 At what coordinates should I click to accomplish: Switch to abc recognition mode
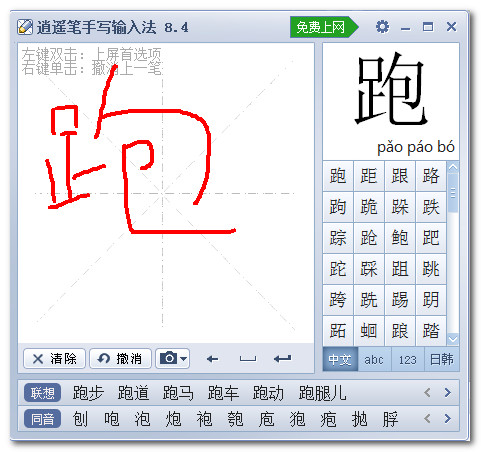(x=374, y=359)
